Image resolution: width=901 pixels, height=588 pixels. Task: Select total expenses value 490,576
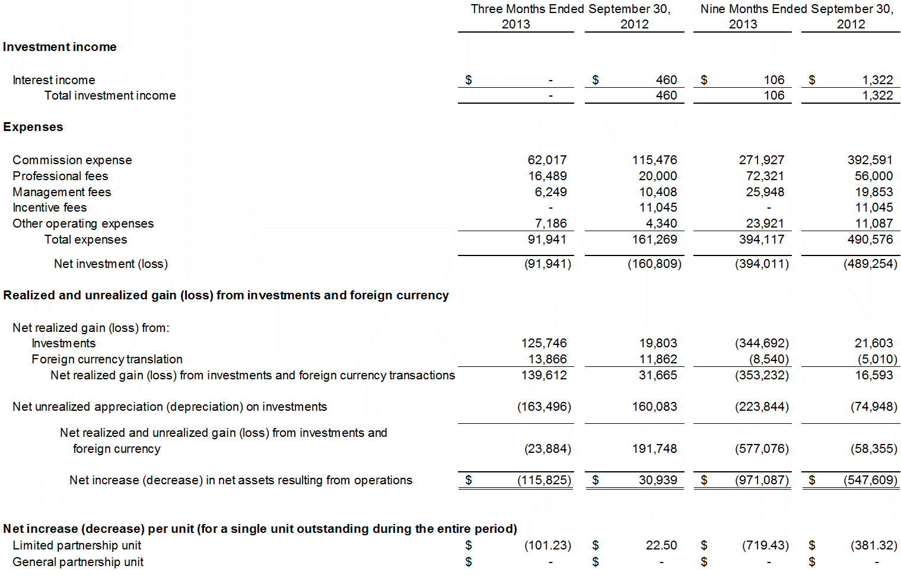tap(870, 239)
